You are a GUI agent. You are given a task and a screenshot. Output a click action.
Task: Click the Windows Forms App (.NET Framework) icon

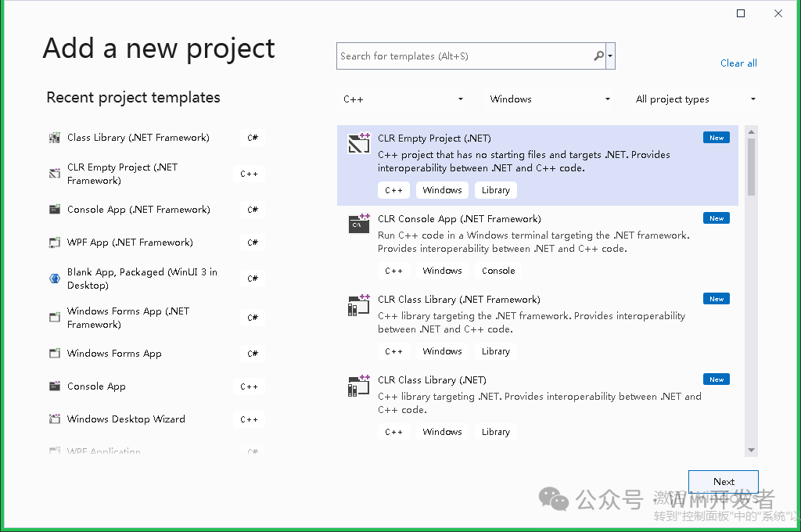point(54,318)
